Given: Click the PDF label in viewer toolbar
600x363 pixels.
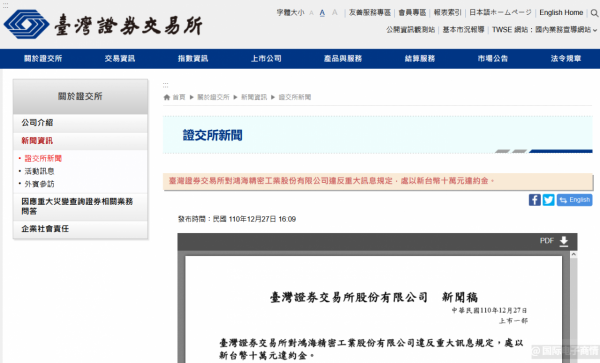Looking at the screenshot, I should 546,241.
